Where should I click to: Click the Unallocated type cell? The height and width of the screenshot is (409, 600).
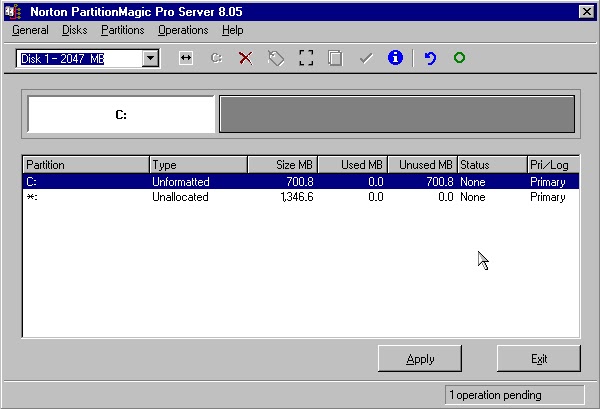[180, 197]
